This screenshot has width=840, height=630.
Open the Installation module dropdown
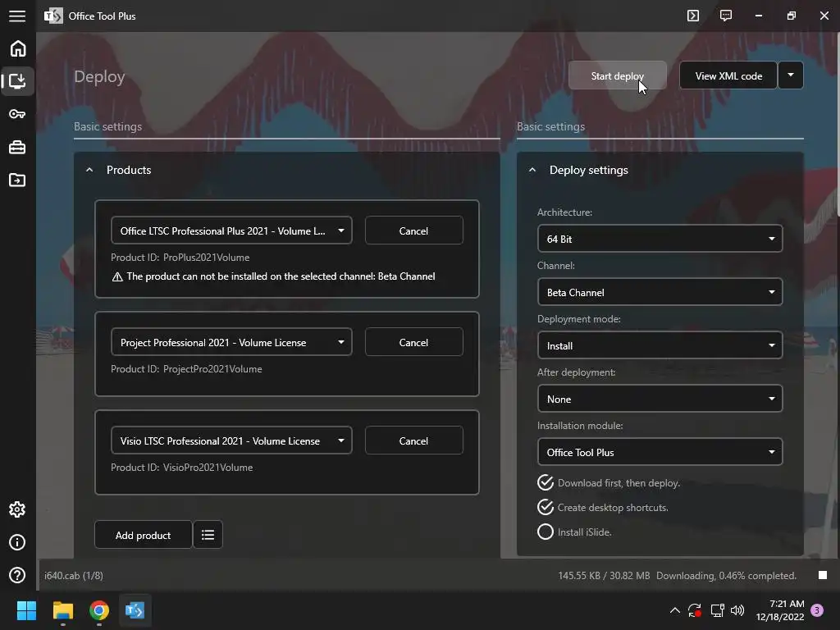pyautogui.click(x=660, y=452)
